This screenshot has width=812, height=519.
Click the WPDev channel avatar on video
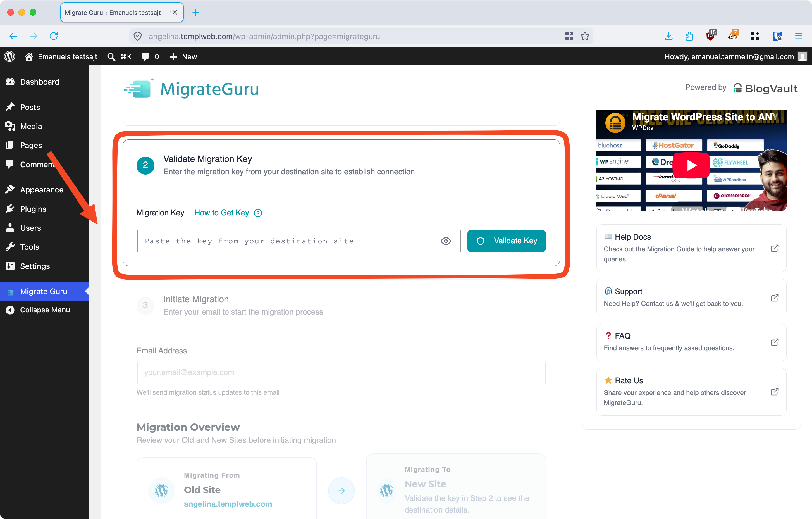615,123
